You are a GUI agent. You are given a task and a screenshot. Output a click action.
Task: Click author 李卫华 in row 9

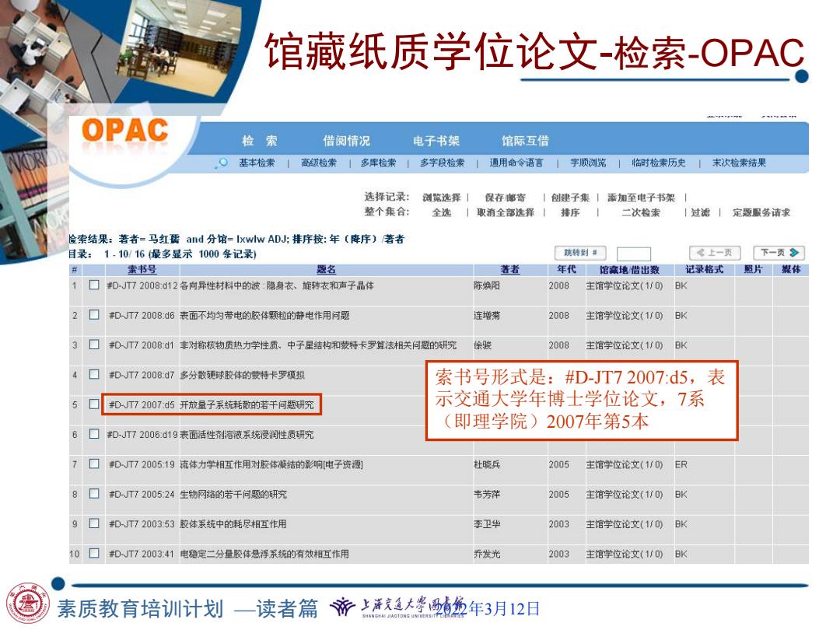click(x=486, y=524)
